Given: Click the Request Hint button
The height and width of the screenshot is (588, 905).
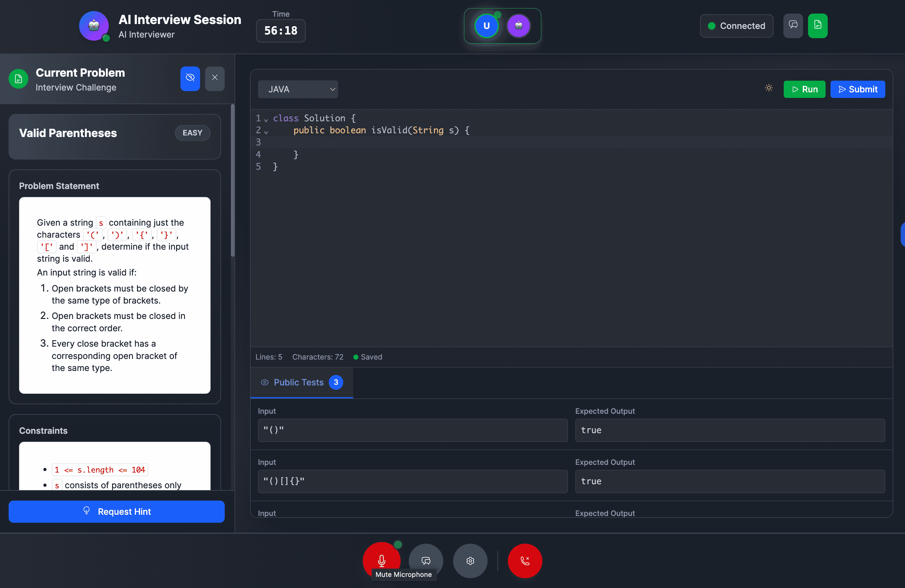Looking at the screenshot, I should (116, 511).
